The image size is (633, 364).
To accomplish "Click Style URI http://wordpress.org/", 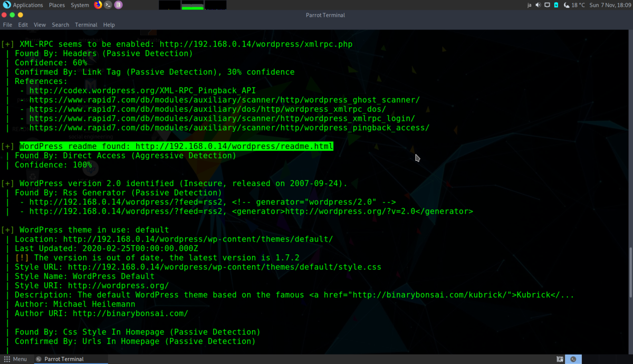I will coord(118,285).
